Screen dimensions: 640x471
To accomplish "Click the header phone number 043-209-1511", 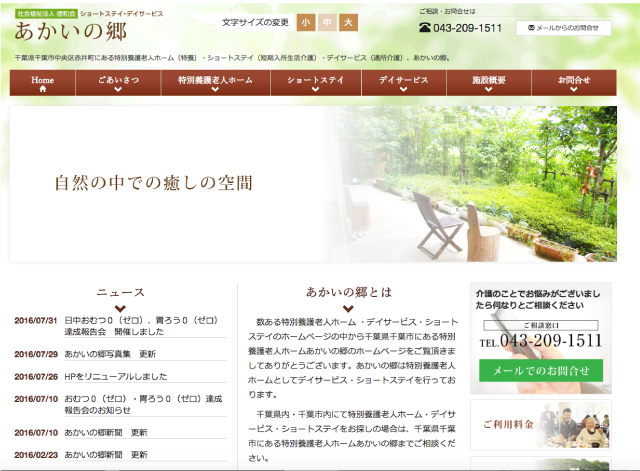I will click(x=467, y=28).
